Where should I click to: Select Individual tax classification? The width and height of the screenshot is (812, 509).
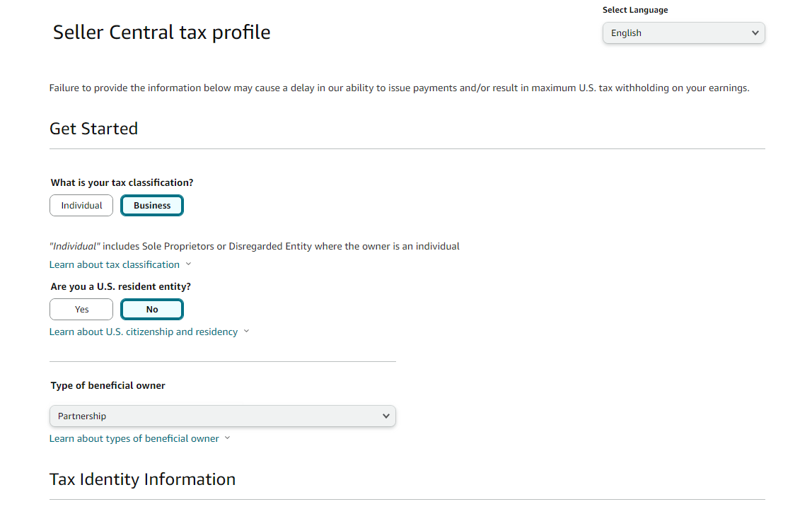pyautogui.click(x=81, y=206)
